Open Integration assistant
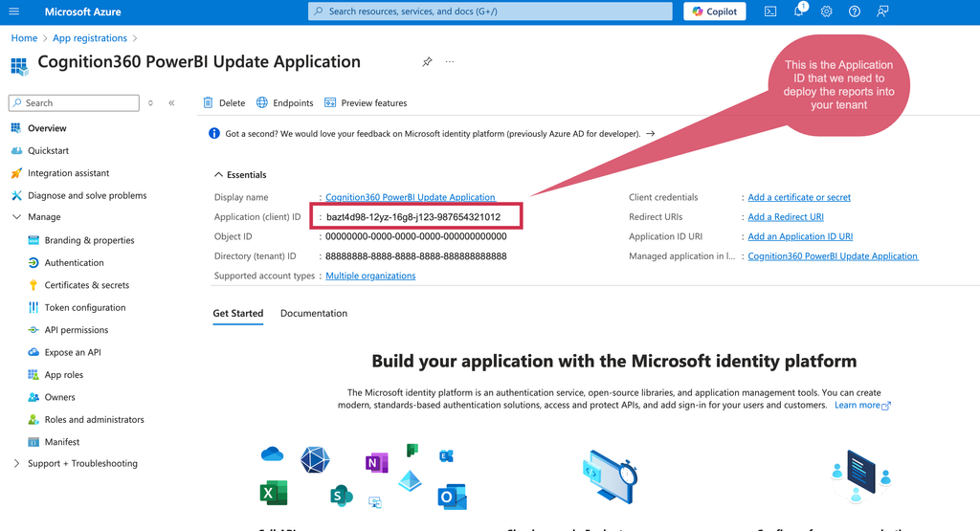980x531 pixels. click(68, 173)
